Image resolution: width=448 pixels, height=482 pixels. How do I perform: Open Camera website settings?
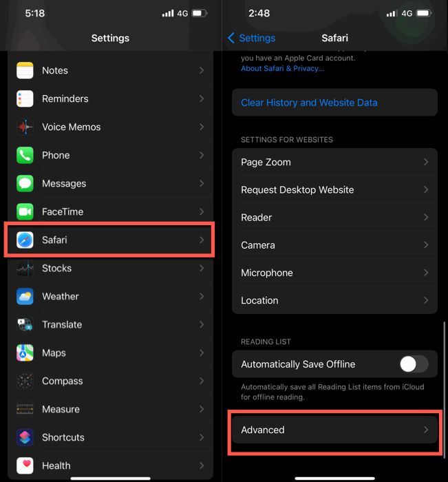pos(334,245)
